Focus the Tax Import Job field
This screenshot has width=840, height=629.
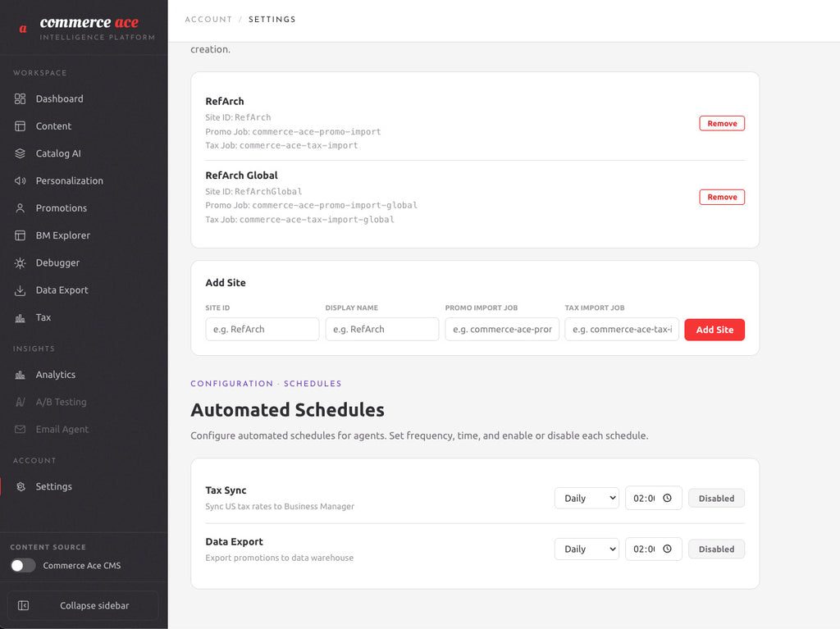click(622, 329)
